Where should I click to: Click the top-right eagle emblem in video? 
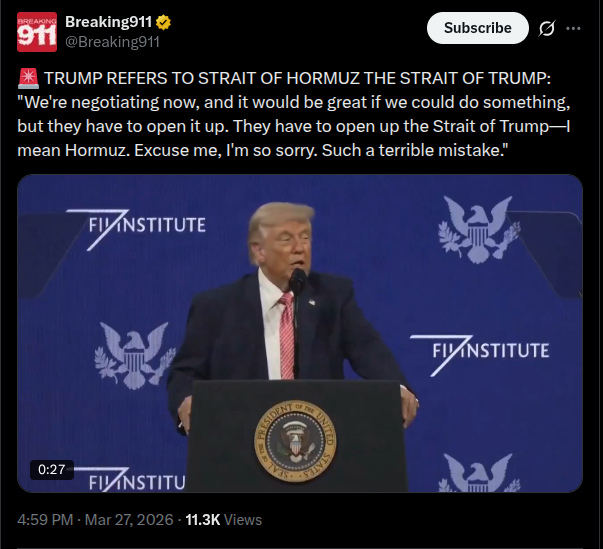coord(479,230)
